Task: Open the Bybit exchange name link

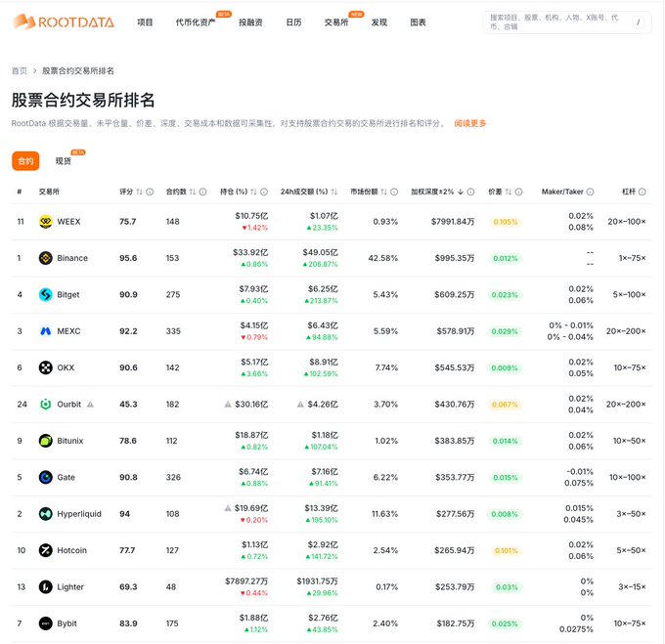Action: pos(67,623)
